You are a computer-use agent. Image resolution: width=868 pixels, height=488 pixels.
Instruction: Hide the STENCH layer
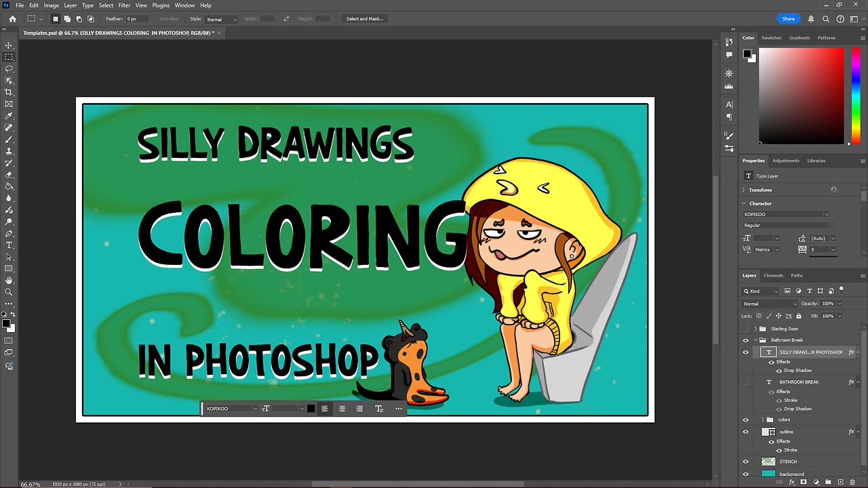click(x=746, y=462)
